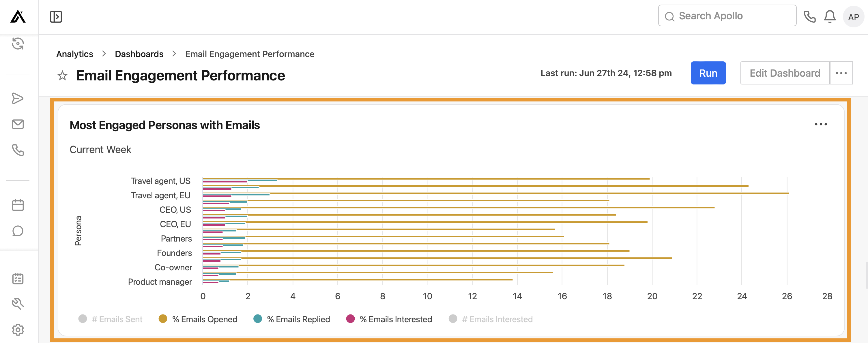Image resolution: width=868 pixels, height=343 pixels.
Task: Click the Partners axis label
Action: tap(176, 239)
